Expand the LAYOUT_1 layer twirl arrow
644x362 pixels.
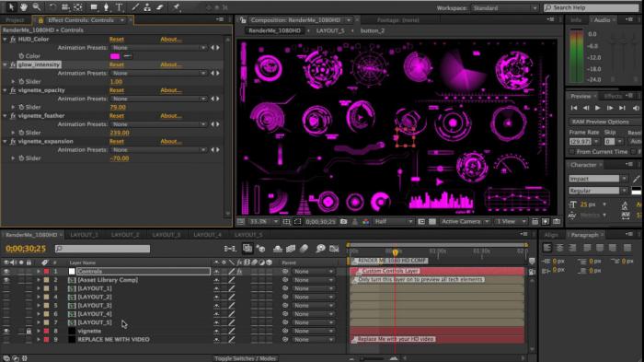pos(39,288)
